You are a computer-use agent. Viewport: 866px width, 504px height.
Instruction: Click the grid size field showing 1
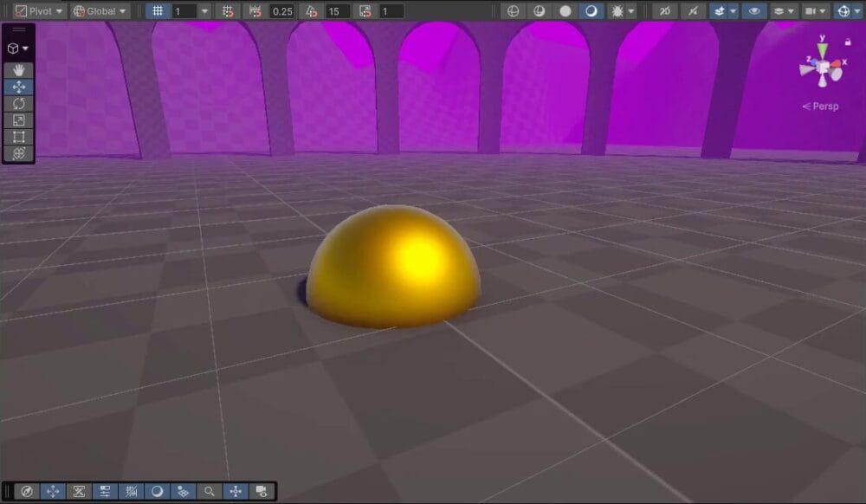[184, 11]
